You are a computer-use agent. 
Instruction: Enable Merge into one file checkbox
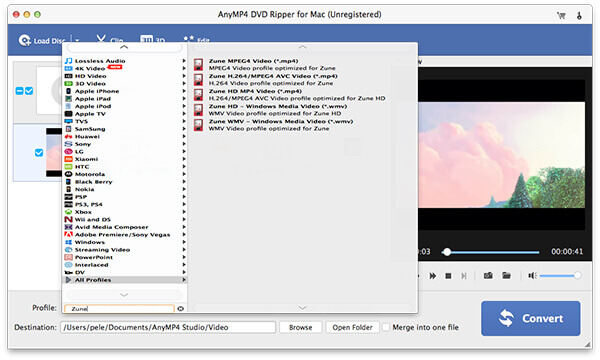click(386, 327)
